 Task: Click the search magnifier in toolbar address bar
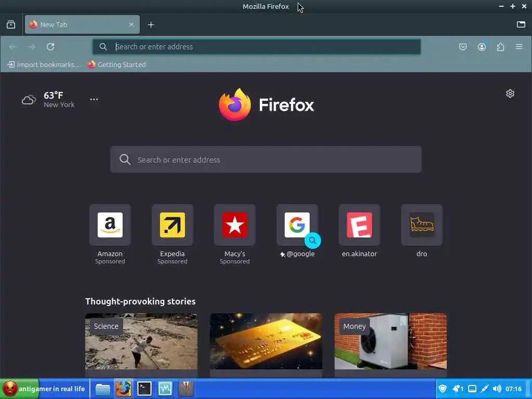(x=103, y=47)
